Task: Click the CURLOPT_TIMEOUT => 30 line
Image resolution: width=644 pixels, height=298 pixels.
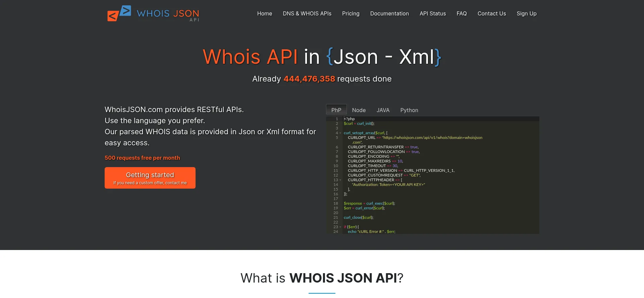Action: [x=373, y=166]
